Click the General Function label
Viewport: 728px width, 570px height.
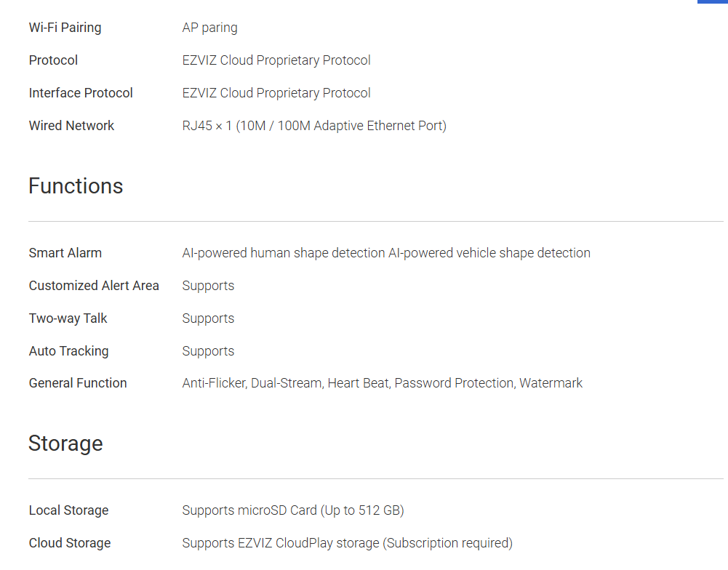(x=78, y=383)
